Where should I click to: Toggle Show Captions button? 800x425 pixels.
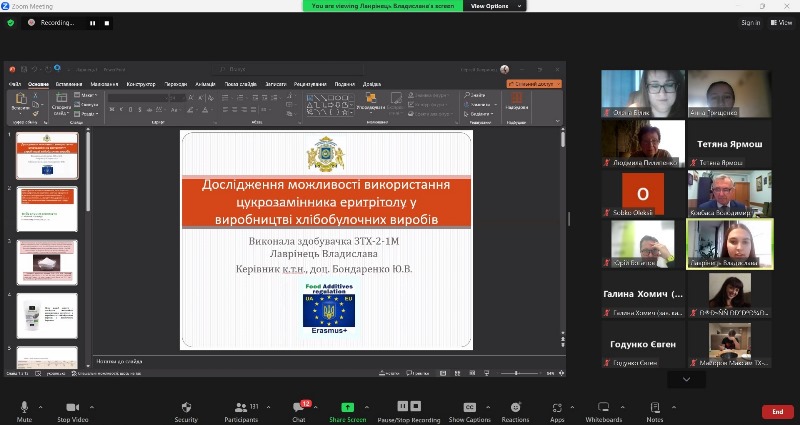pyautogui.click(x=469, y=408)
